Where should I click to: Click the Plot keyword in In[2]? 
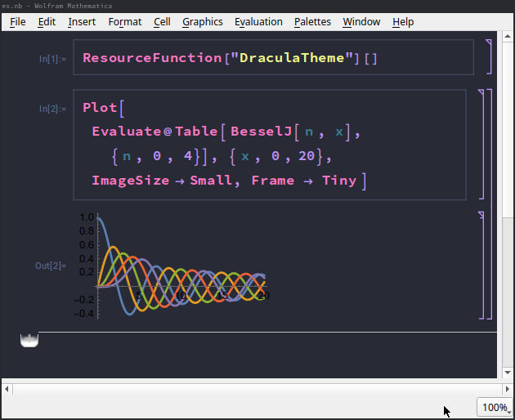(100, 108)
